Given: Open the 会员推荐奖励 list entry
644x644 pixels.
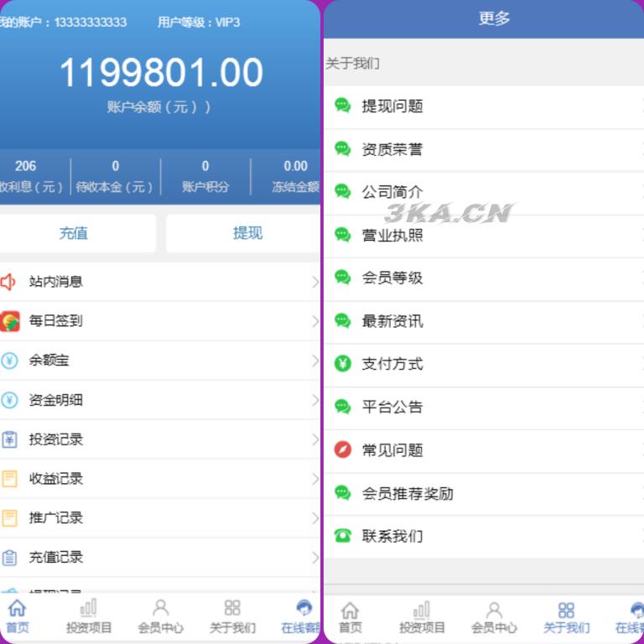Looking at the screenshot, I should tap(484, 494).
